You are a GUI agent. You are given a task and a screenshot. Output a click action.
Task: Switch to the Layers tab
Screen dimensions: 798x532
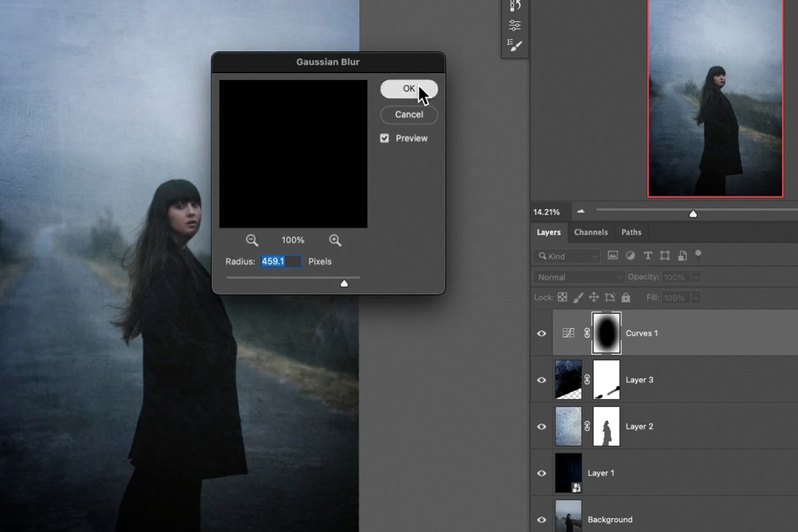tap(549, 232)
